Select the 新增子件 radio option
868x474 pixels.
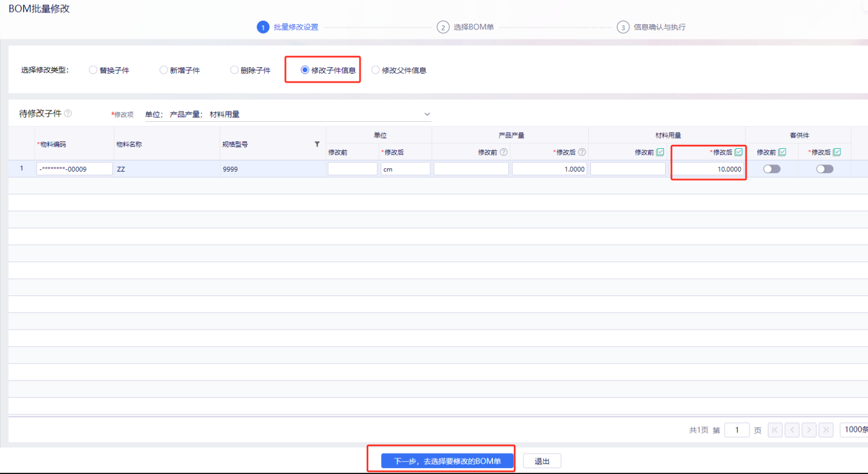pos(163,70)
